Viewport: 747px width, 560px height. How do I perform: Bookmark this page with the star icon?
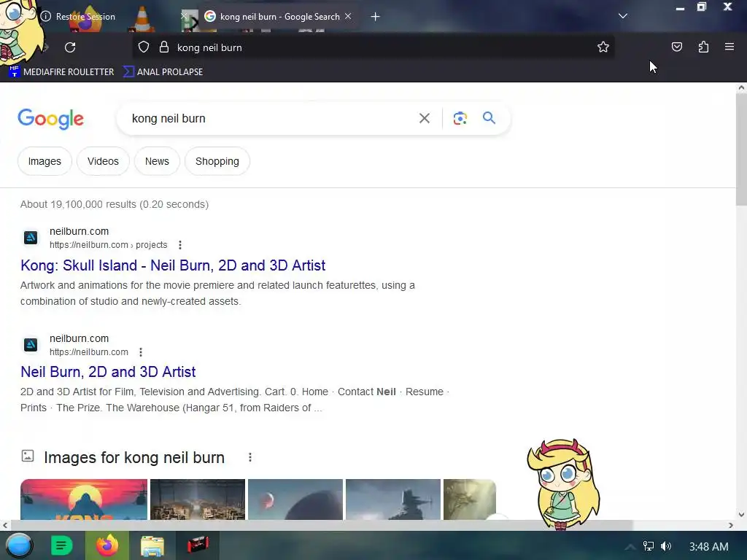coord(603,47)
